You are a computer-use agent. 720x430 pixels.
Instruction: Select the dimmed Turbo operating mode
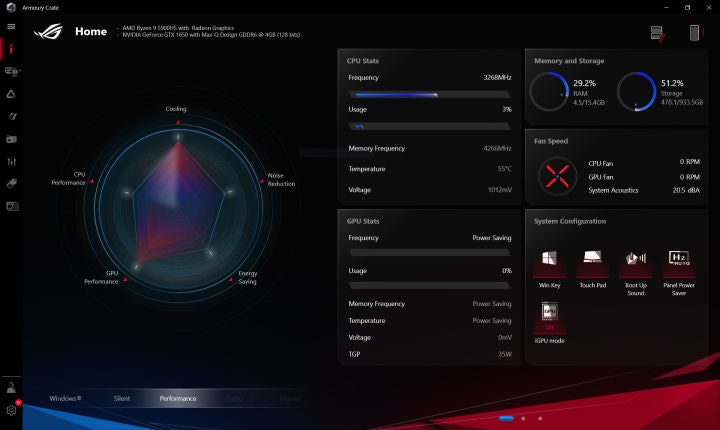point(234,398)
